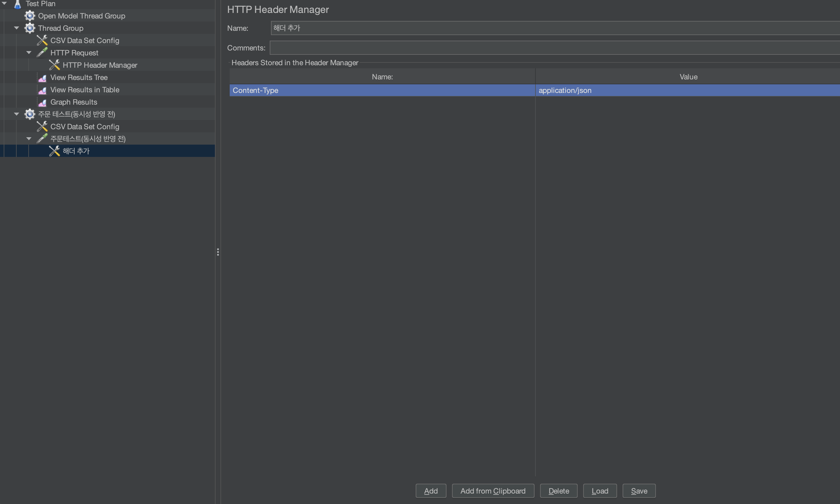Click the View Results Tree listener icon

pyautogui.click(x=42, y=78)
